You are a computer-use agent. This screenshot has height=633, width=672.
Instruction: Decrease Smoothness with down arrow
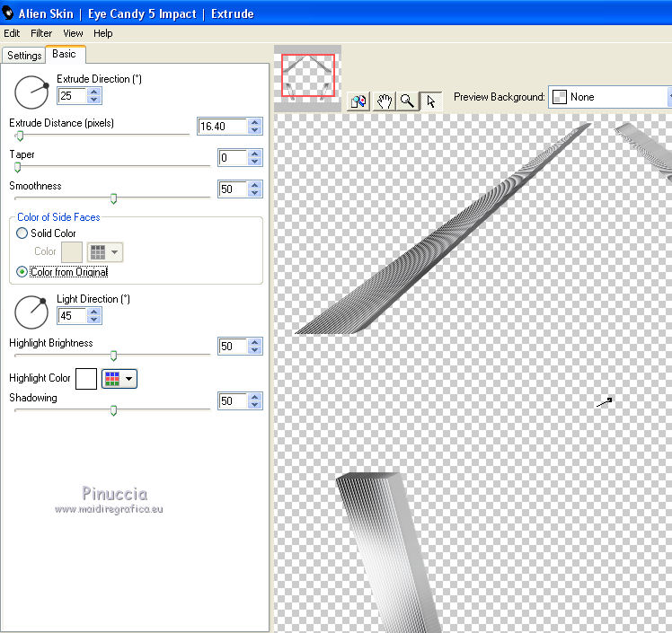pyautogui.click(x=255, y=193)
